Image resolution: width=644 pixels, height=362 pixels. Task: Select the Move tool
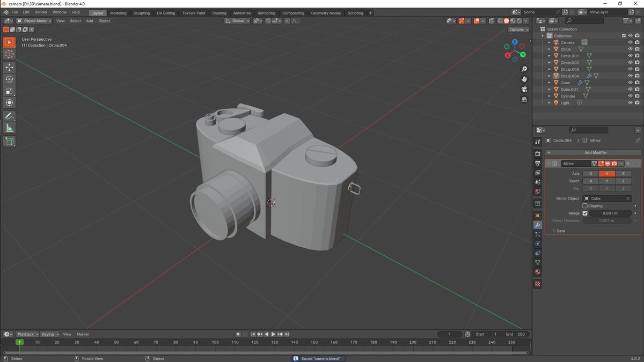9,67
